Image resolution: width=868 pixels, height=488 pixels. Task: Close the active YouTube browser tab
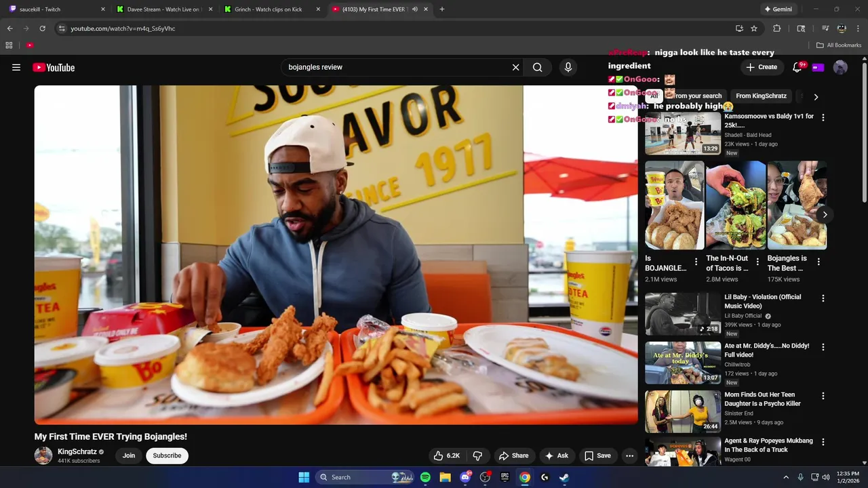pyautogui.click(x=426, y=9)
